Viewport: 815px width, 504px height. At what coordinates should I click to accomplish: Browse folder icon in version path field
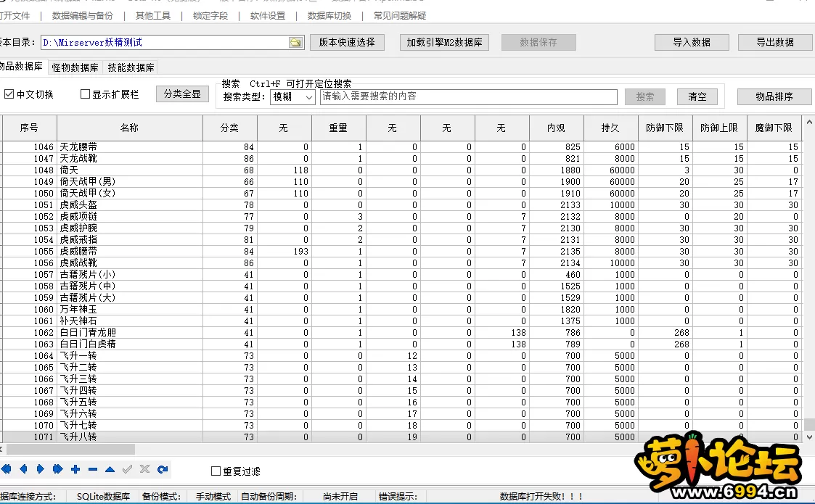coord(296,43)
